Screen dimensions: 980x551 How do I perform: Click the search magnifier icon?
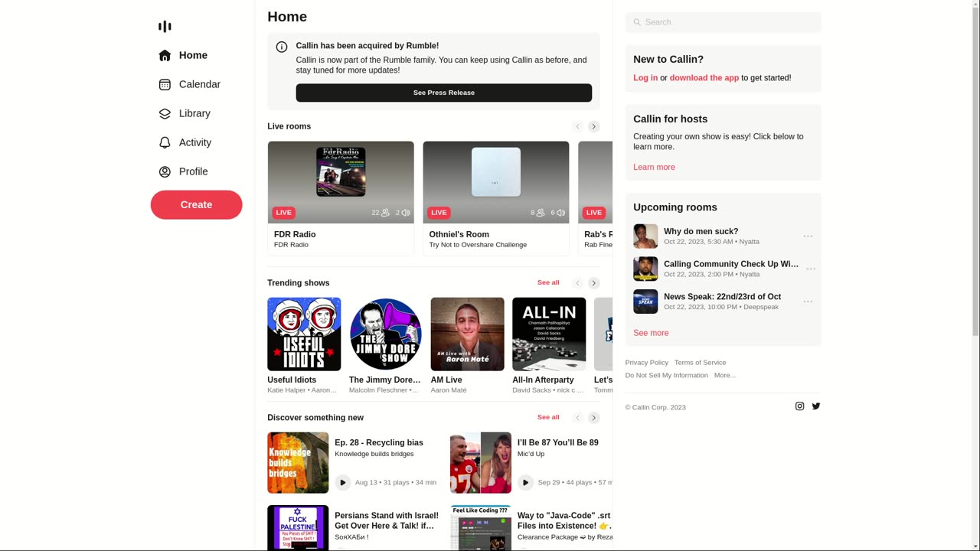[637, 22]
